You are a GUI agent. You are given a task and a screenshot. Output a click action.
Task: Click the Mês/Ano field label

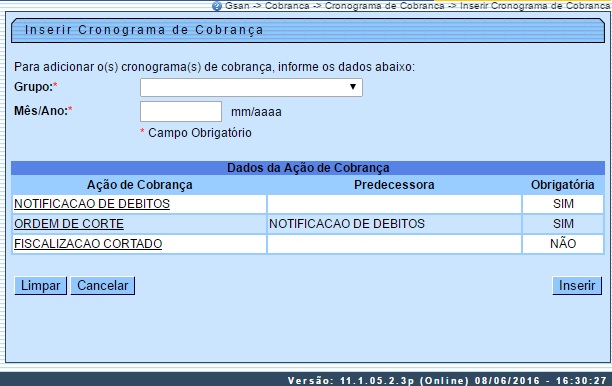[43, 111]
